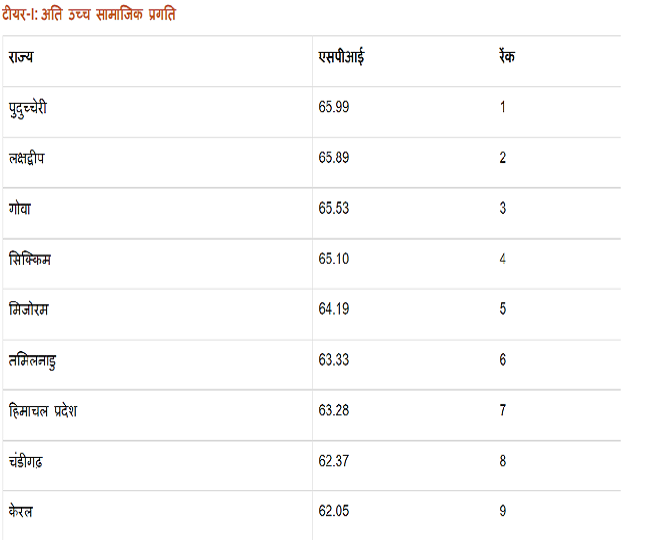This screenshot has width=650, height=540.
Task: Click the SPI score 65.89
Action: coord(334,158)
